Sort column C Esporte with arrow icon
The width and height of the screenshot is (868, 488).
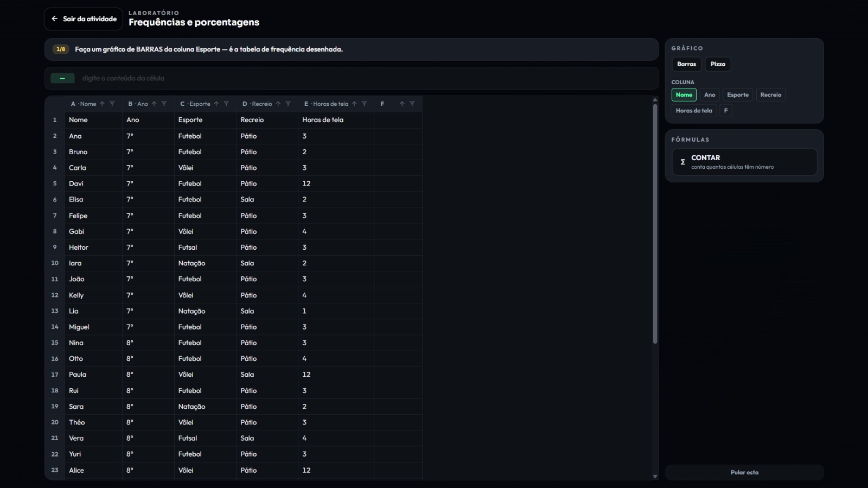216,104
